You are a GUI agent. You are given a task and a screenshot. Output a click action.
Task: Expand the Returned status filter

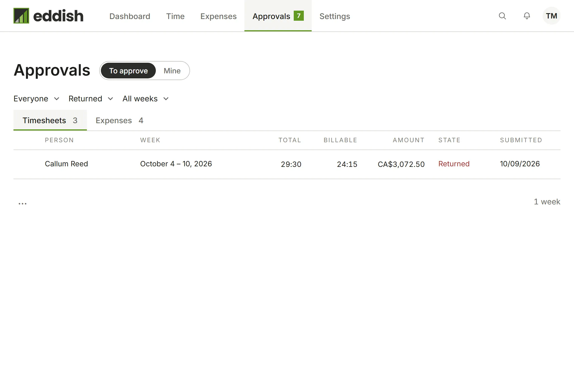[x=91, y=99]
